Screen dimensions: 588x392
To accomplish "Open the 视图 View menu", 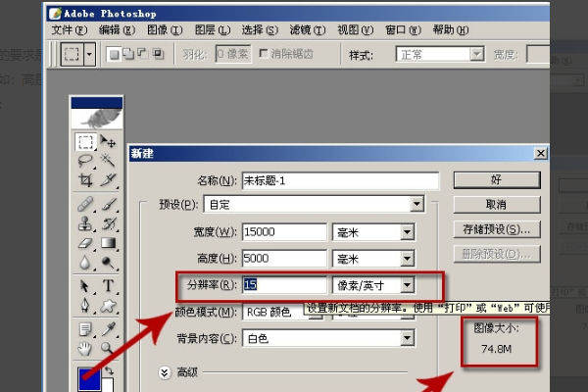I will click(355, 30).
